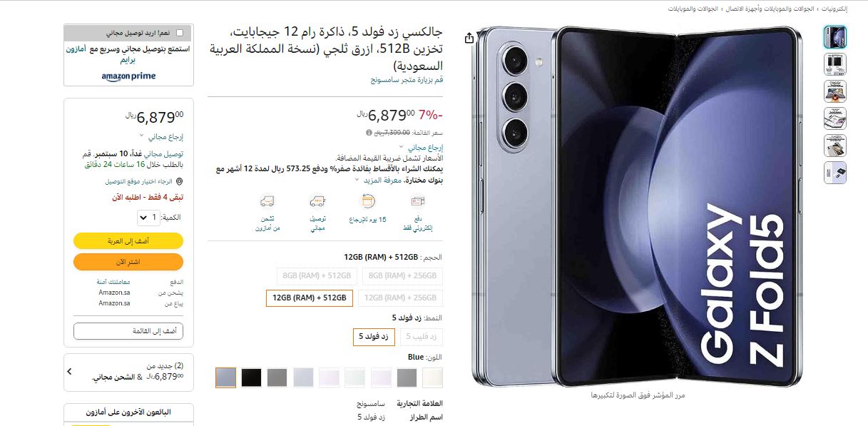Tick the free delivery Prime checkbox
This screenshot has width=868, height=426.
(x=179, y=33)
